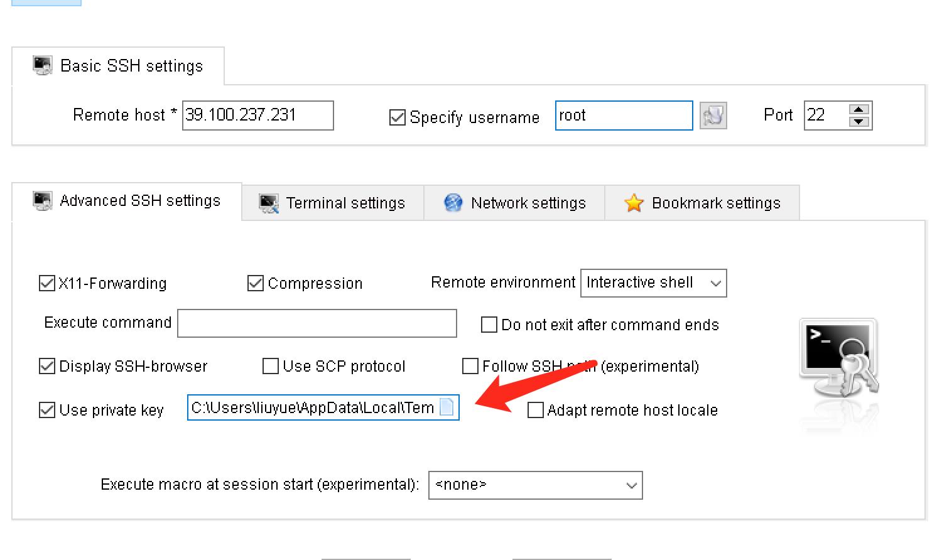
Task: Switch to the Terminal settings tab
Action: click(332, 203)
